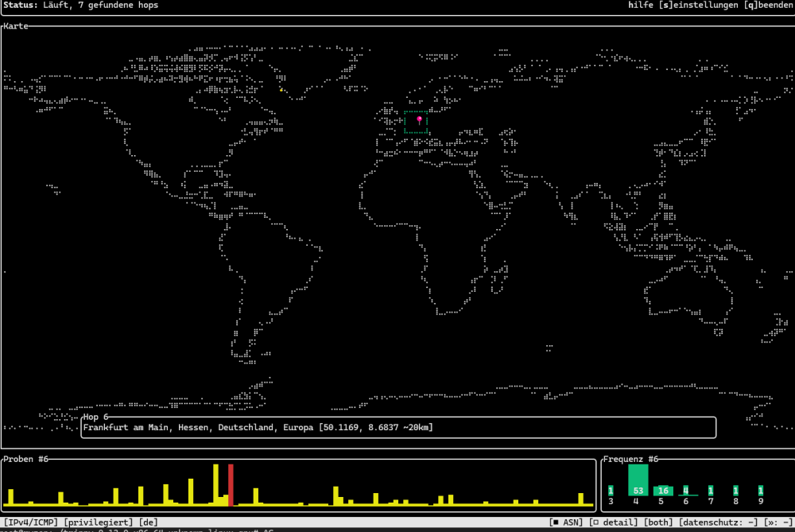The height and width of the screenshot is (532, 795).
Task: Click the '[datenschutz: -]' privacy indicator
Action: click(x=719, y=522)
